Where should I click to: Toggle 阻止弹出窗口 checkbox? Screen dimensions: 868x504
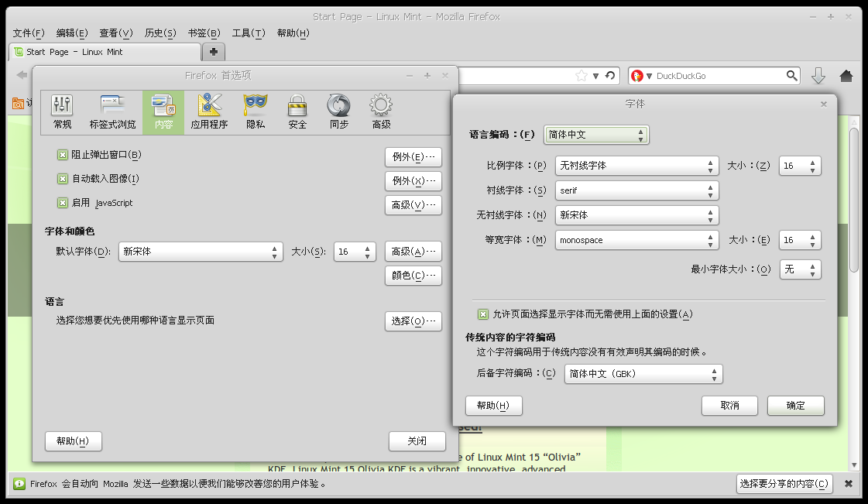click(x=63, y=155)
